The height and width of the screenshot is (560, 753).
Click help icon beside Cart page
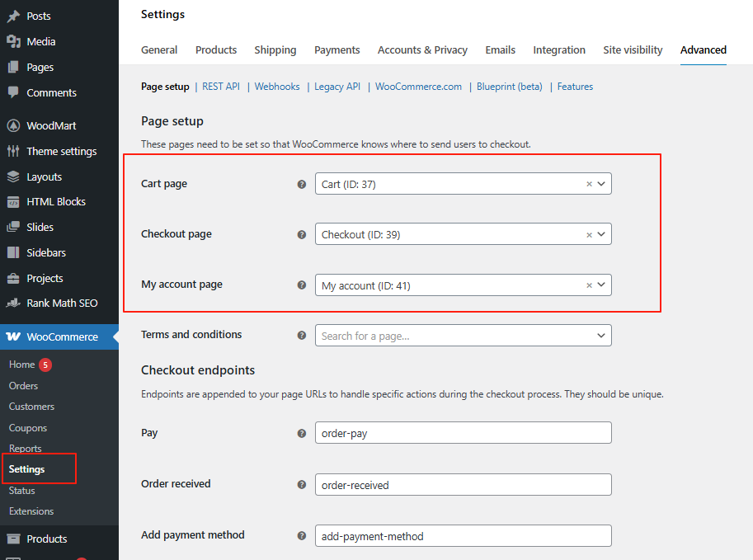[302, 184]
